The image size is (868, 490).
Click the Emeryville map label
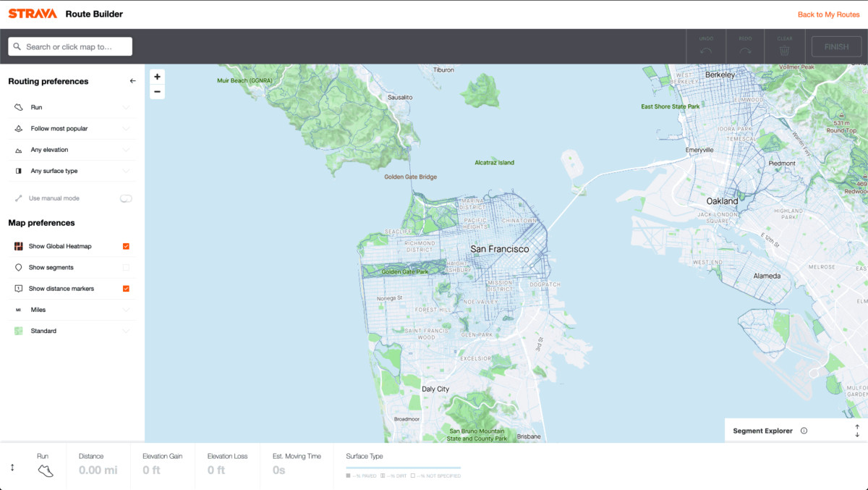click(699, 150)
